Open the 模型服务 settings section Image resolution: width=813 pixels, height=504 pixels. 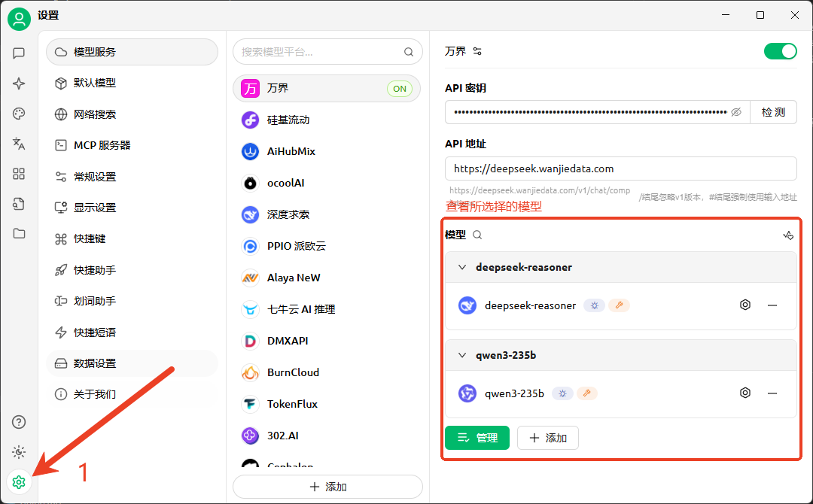132,52
